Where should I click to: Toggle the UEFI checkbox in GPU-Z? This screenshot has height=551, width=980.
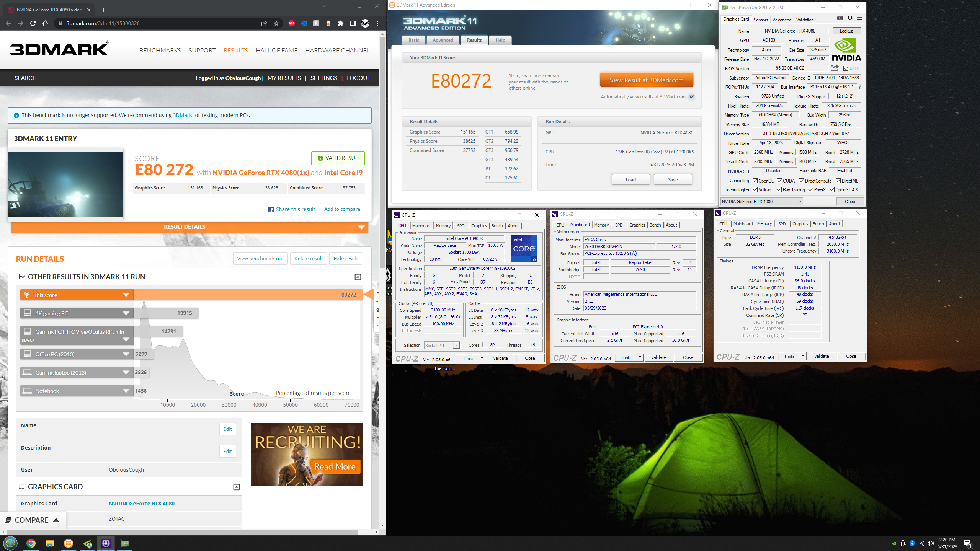[846, 68]
